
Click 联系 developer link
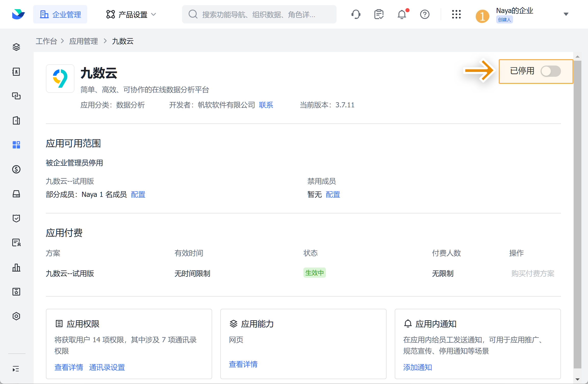click(266, 105)
